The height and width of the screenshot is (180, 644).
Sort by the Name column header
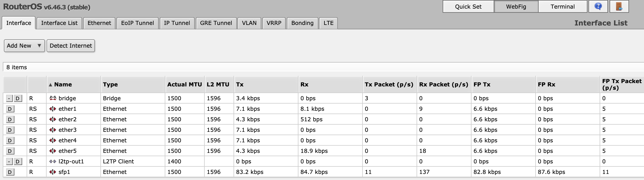click(63, 84)
